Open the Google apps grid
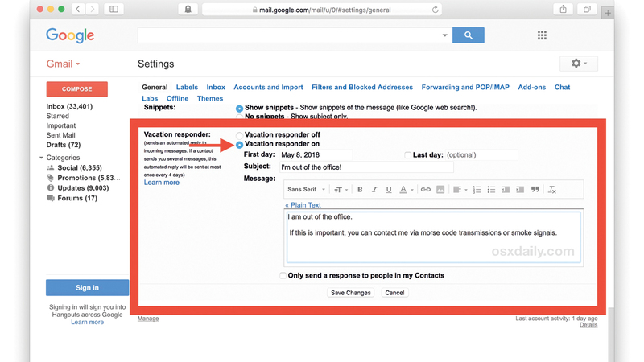Image resolution: width=644 pixels, height=362 pixels. coord(542,35)
